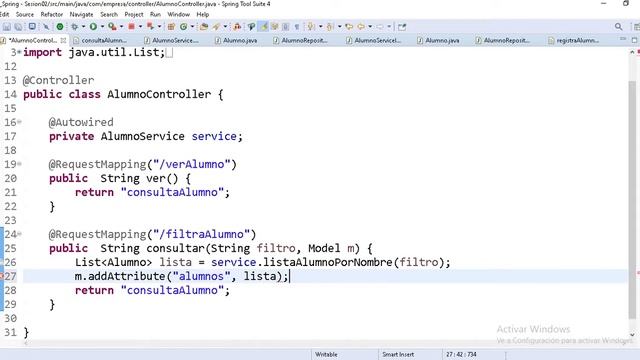Collapse the filtraAlumno method on line 24
Image resolution: width=640 pixels, height=360 pixels.
pyautogui.click(x=19, y=234)
